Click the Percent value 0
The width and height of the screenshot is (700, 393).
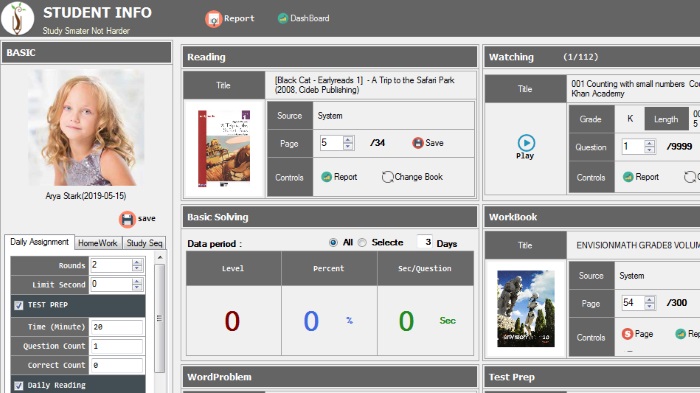(311, 321)
